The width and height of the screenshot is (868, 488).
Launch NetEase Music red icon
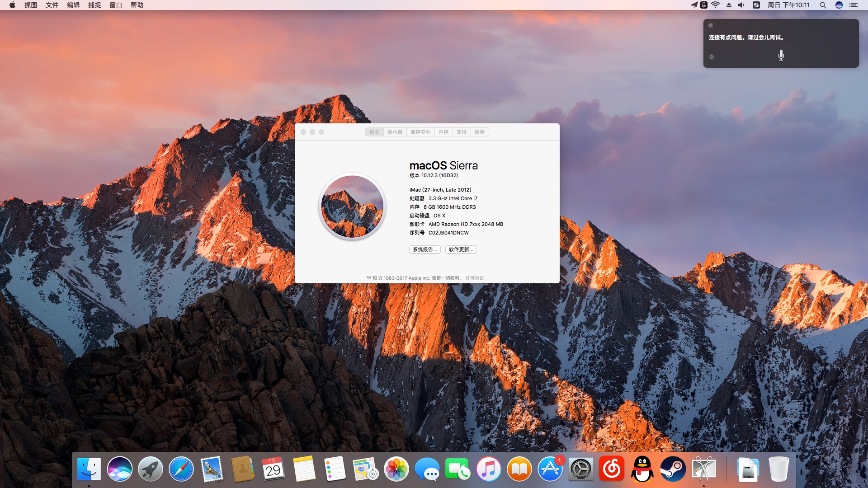pyautogui.click(x=611, y=469)
